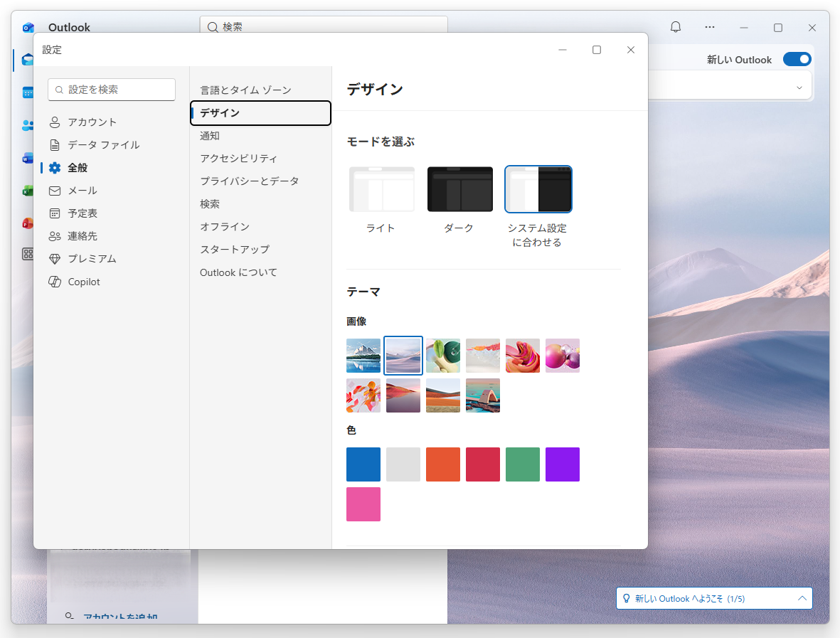Pick the blue theme color

click(x=363, y=464)
